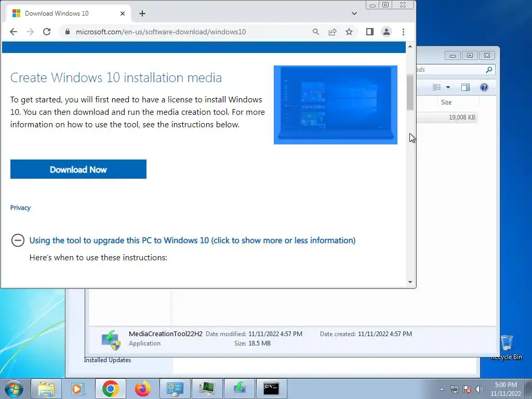This screenshot has height=399, width=532.
Task: Open Chrome tab search chevron
Action: (354, 14)
